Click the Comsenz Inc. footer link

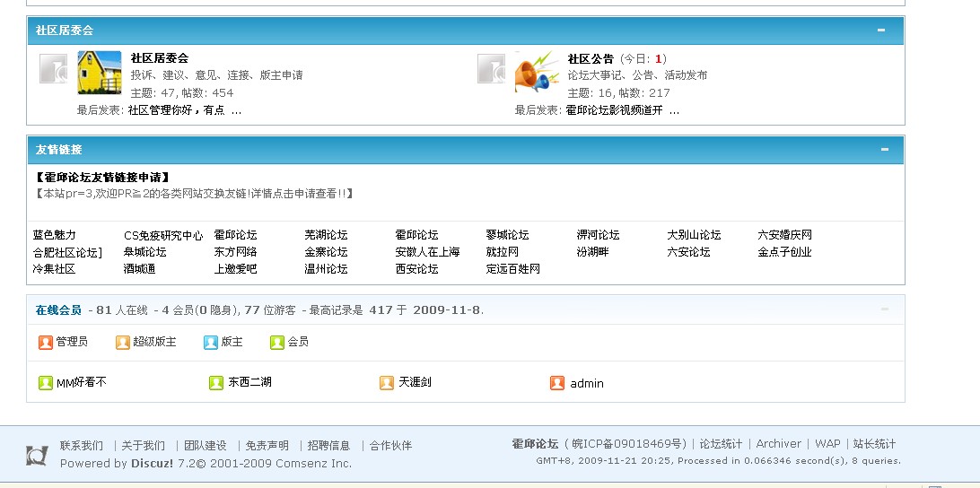(314, 464)
